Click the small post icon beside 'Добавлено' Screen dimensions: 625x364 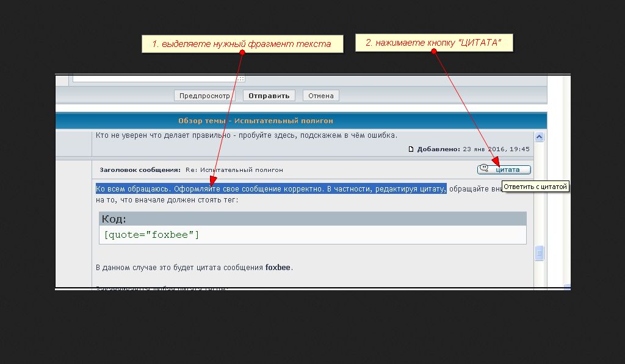(x=411, y=149)
